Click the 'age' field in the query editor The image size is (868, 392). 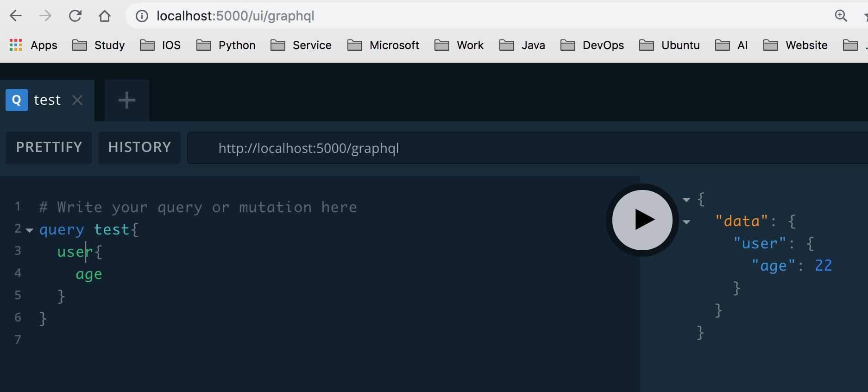(89, 274)
